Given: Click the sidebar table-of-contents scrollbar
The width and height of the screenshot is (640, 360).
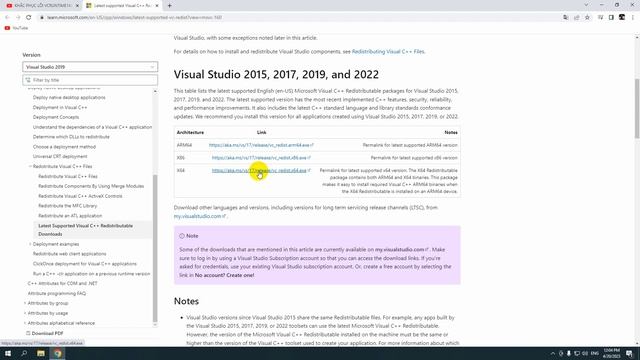Looking at the screenshot, I should pyautogui.click(x=155, y=248).
